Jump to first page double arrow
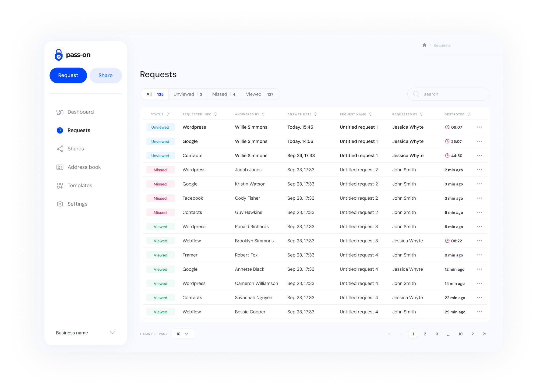 tap(389, 334)
